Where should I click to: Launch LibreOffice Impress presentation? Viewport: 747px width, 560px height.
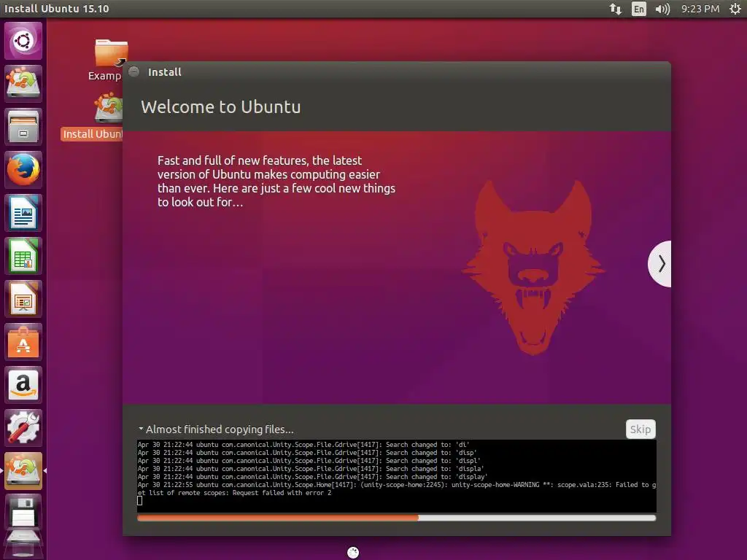(23, 299)
